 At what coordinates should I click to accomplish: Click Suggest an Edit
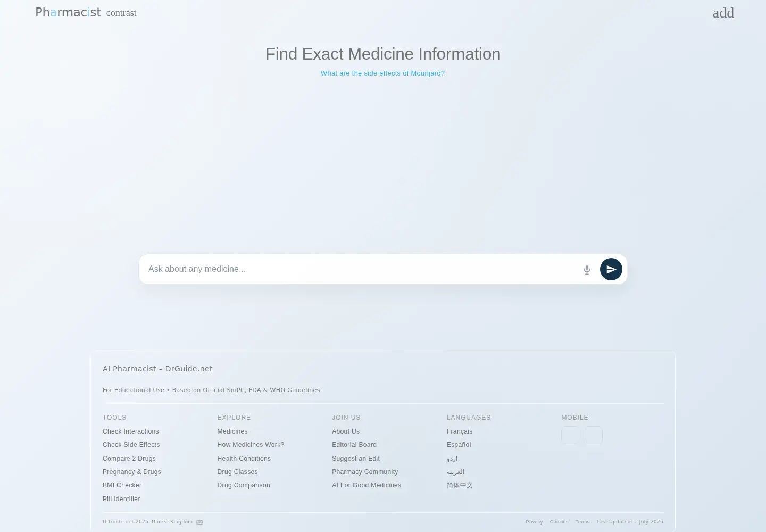[356, 459]
